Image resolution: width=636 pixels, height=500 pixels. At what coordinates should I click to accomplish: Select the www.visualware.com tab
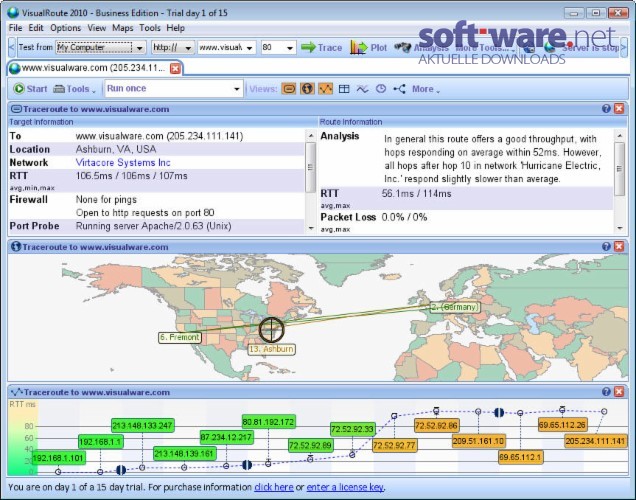(93, 68)
